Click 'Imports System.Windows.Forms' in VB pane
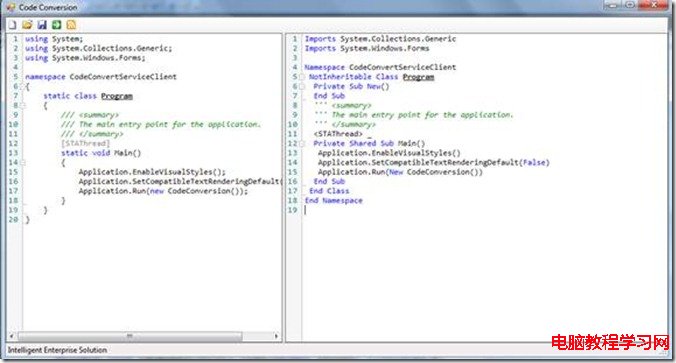 coord(367,48)
